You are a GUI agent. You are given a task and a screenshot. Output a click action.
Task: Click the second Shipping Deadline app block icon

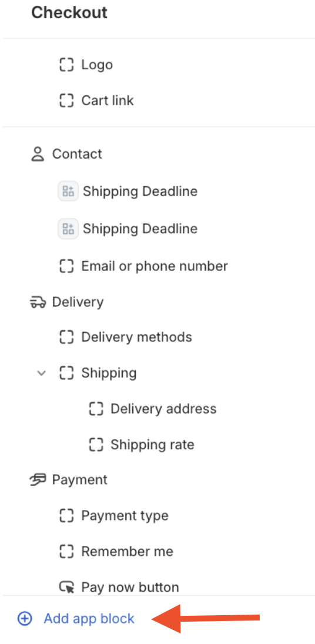click(68, 229)
